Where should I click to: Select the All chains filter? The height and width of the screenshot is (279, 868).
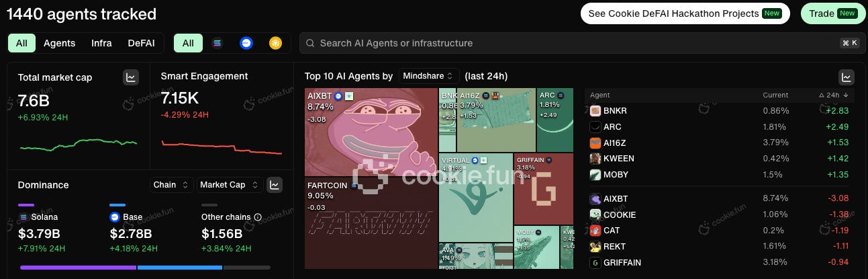click(188, 43)
